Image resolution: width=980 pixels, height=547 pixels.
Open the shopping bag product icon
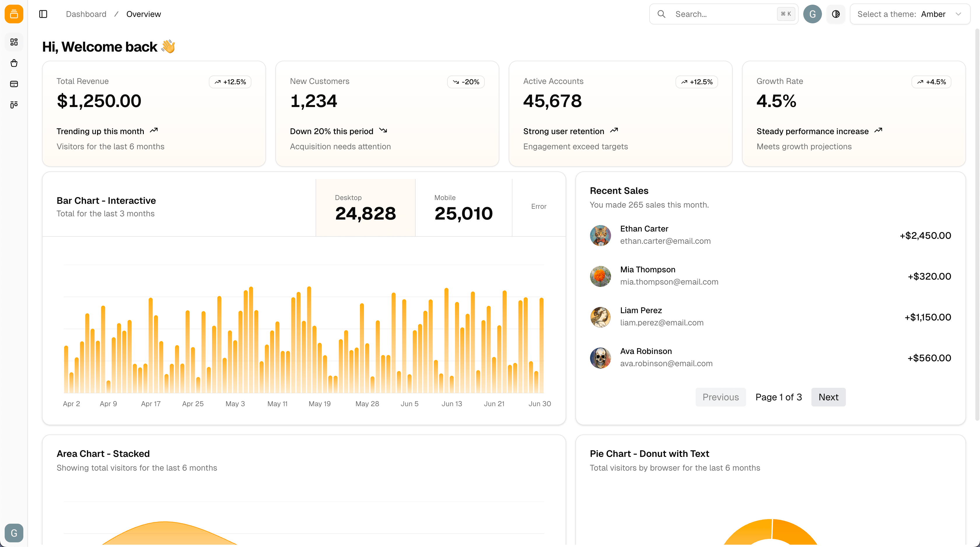(14, 63)
